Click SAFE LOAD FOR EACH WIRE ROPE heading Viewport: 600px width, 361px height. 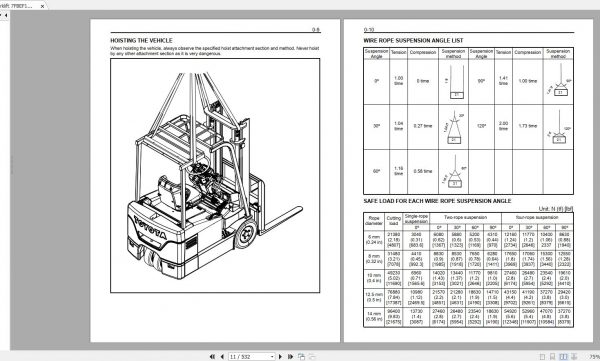[437, 201]
